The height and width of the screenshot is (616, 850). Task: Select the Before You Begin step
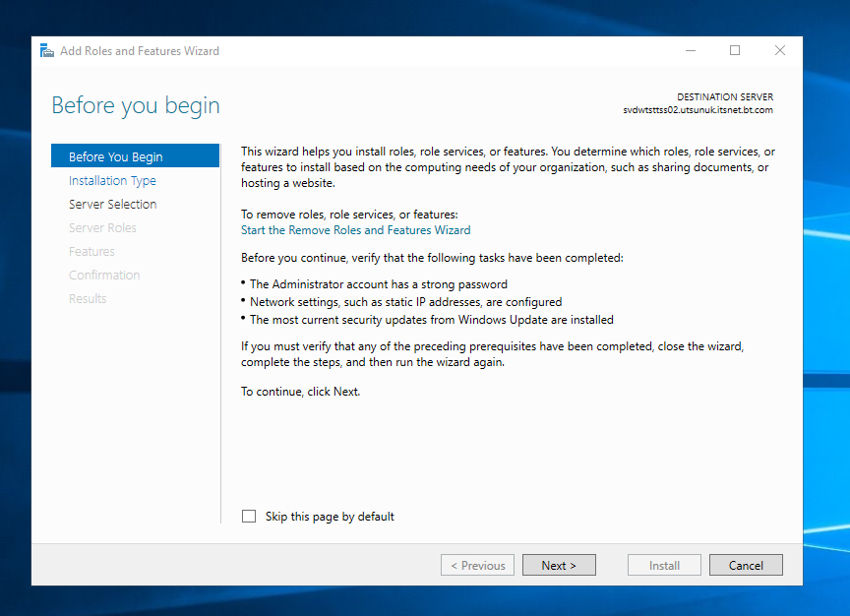pos(135,156)
